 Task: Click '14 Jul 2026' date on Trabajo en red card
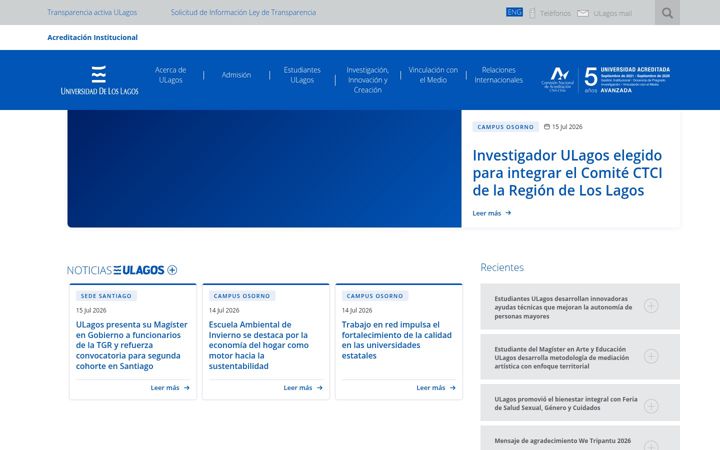coord(357,310)
